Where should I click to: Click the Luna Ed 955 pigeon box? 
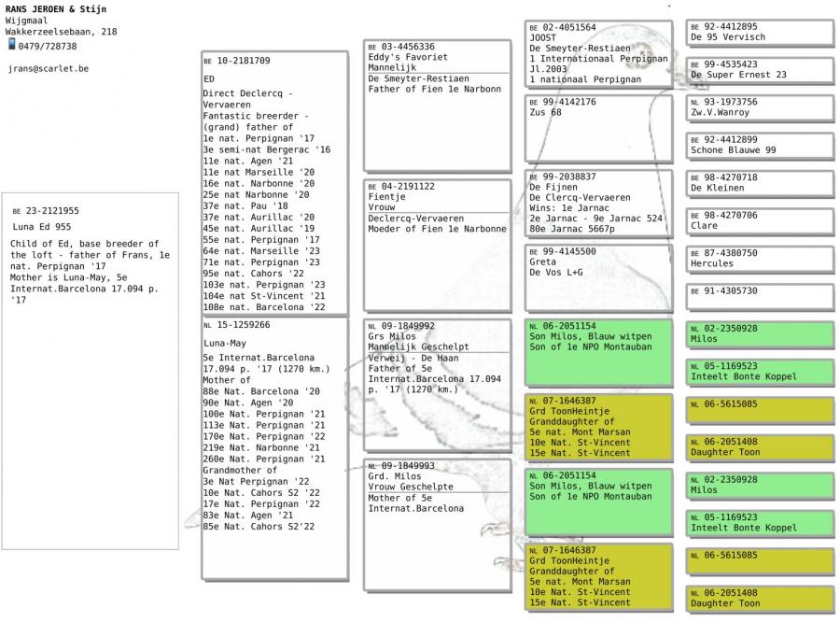coord(91,370)
